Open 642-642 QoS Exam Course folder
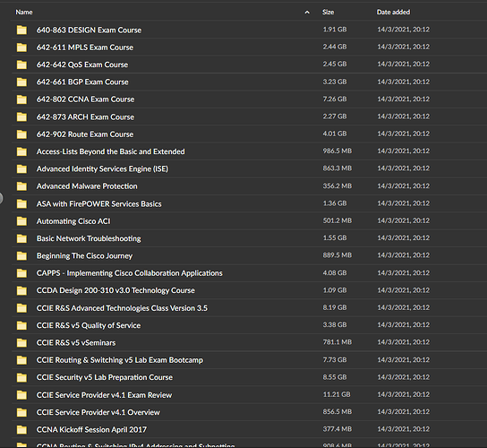Image resolution: width=487 pixels, height=448 pixels. pyautogui.click(x=250, y=65)
